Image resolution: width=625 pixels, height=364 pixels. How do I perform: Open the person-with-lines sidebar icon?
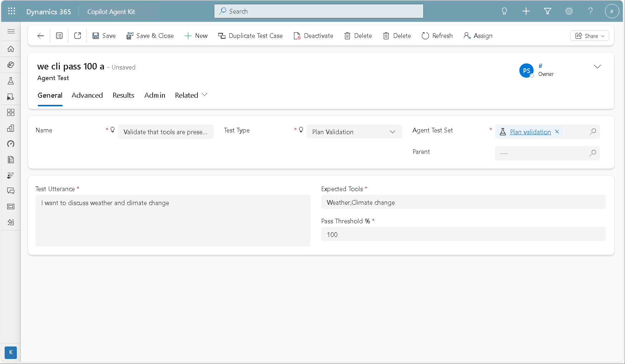(11, 175)
